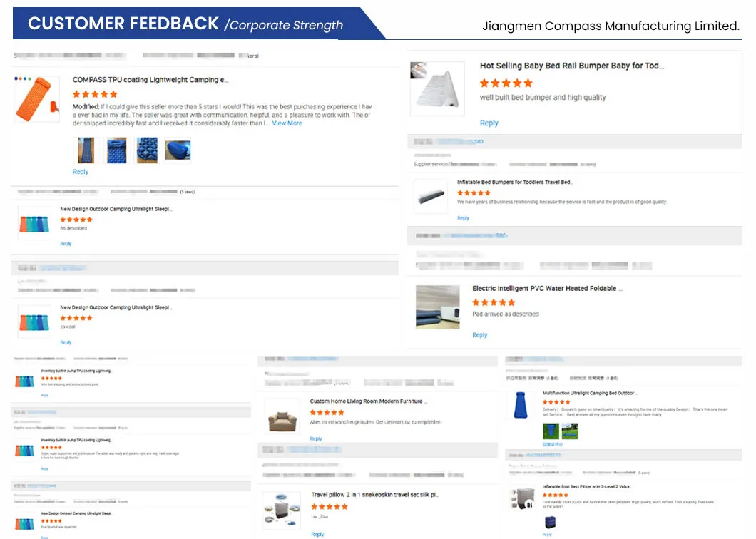Reply to the COMPASS TPU coating review
The width and height of the screenshot is (756, 539).
point(81,172)
